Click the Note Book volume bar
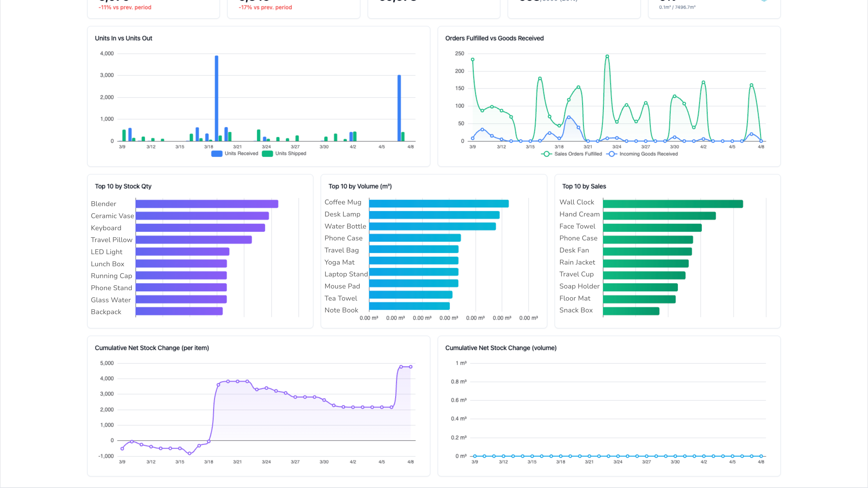 (409, 306)
